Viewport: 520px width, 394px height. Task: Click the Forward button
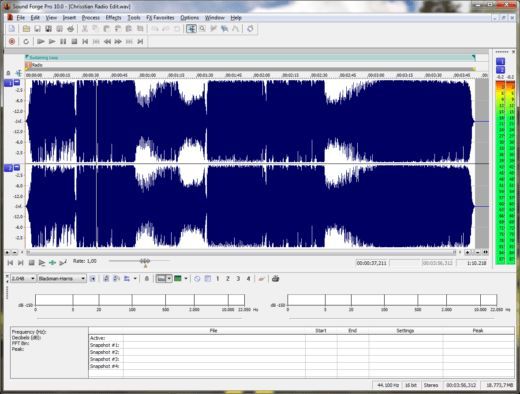tap(118, 42)
